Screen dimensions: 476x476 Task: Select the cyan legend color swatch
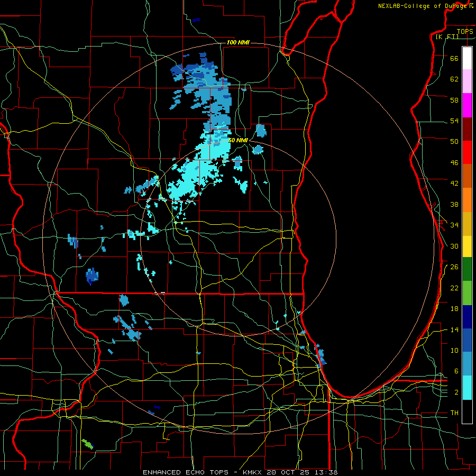[x=467, y=388]
